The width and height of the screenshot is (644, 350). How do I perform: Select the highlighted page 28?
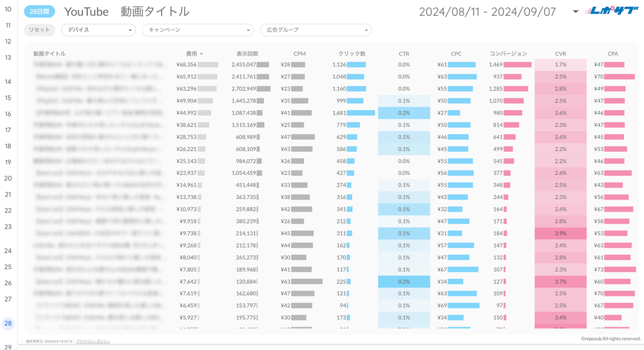click(8, 324)
